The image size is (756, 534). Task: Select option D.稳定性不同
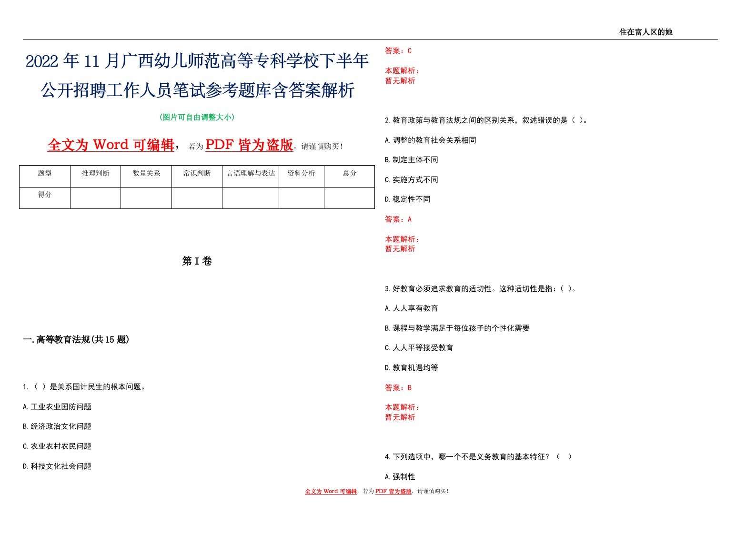click(408, 199)
